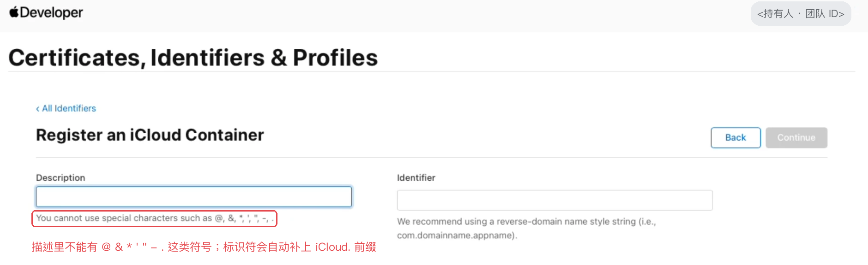Open the team ID account menu
This screenshot has height=265, width=868.
801,14
